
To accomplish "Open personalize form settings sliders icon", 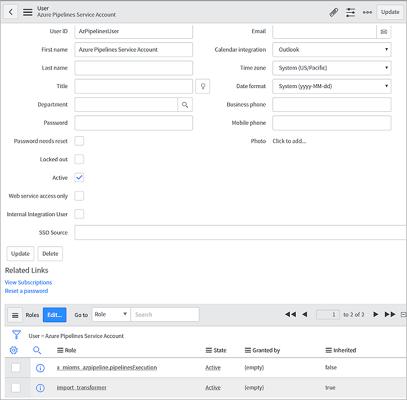I will pos(350,12).
